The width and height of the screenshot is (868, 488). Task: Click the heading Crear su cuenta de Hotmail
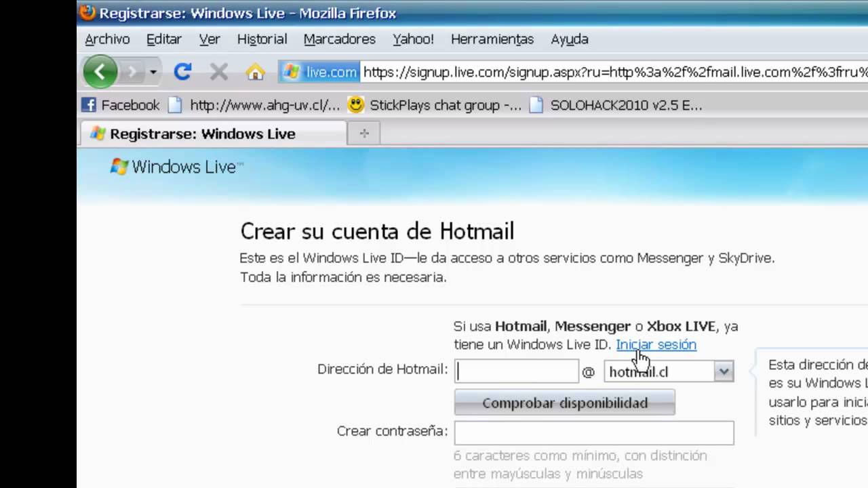pyautogui.click(x=377, y=231)
